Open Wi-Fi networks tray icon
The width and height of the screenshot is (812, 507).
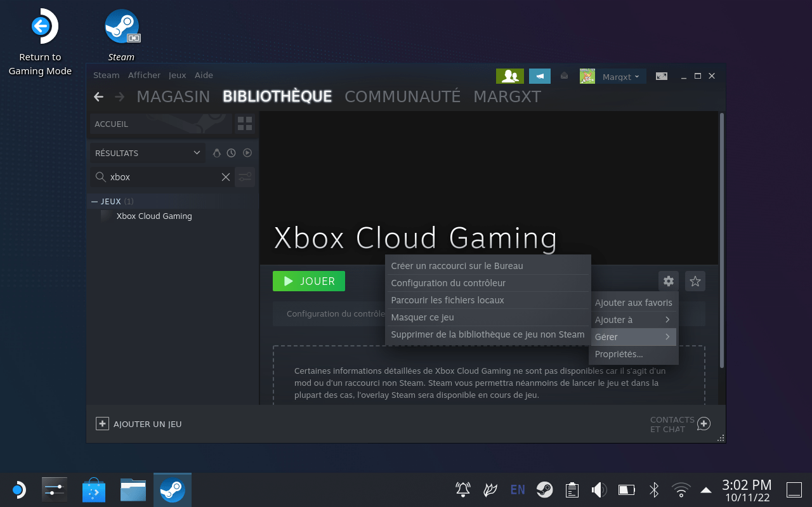(681, 490)
